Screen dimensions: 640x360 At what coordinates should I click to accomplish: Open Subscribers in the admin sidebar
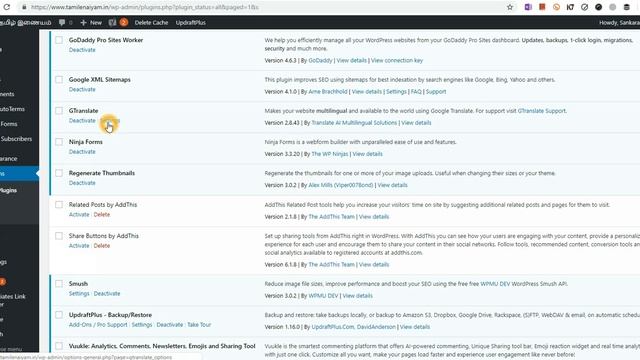16,139
